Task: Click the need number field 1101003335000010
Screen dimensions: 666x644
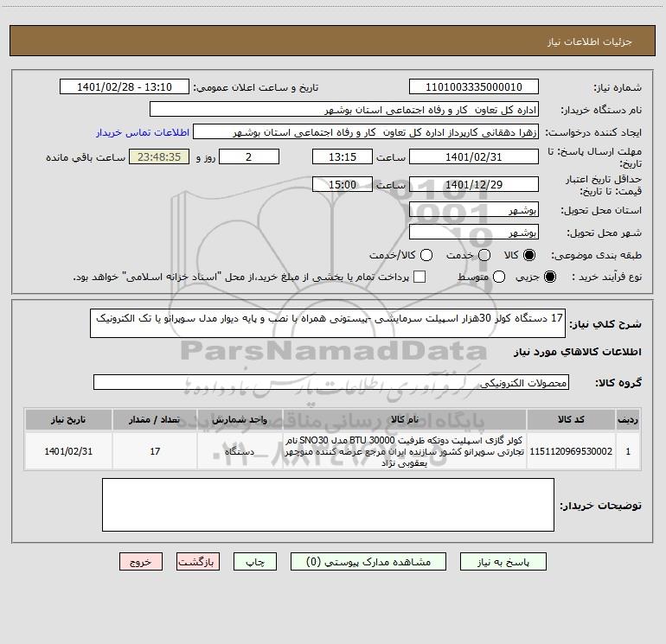Action: click(474, 87)
